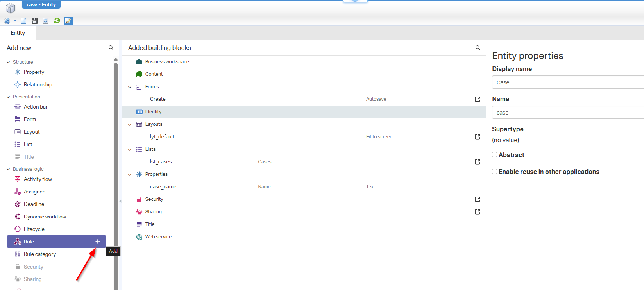Collapse the Layouts group
Viewport: 644px width, 290px height.
(130, 125)
